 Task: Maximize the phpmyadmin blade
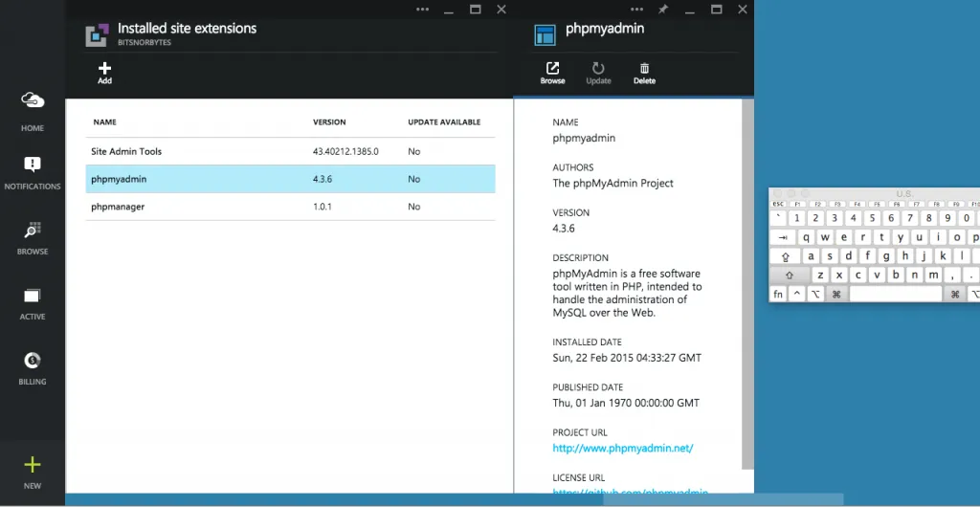pyautogui.click(x=716, y=10)
